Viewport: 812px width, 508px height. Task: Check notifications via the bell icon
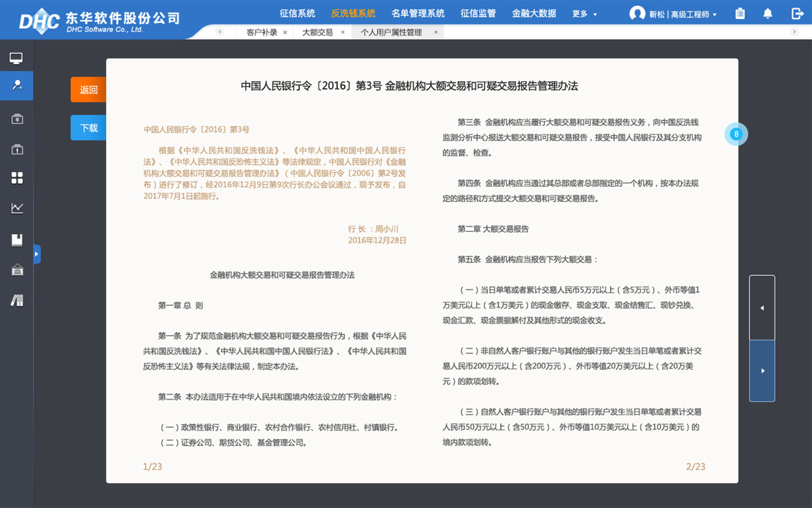click(x=768, y=14)
